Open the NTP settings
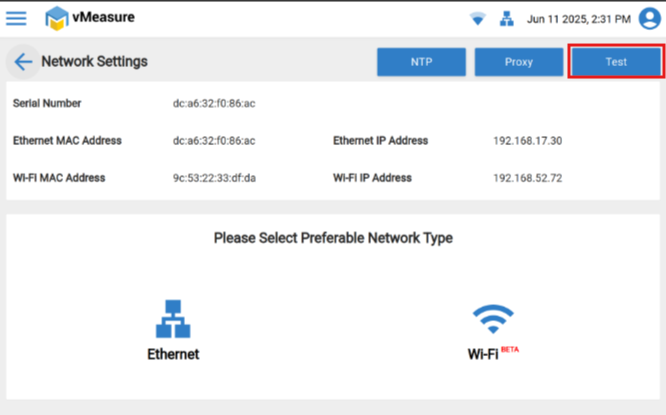This screenshot has width=666, height=415. click(421, 62)
